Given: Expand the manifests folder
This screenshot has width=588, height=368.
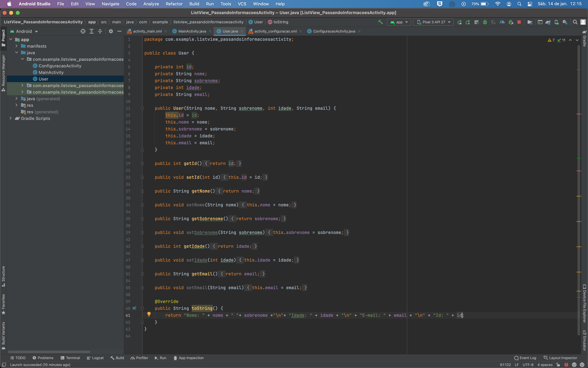Looking at the screenshot, I should click(17, 46).
